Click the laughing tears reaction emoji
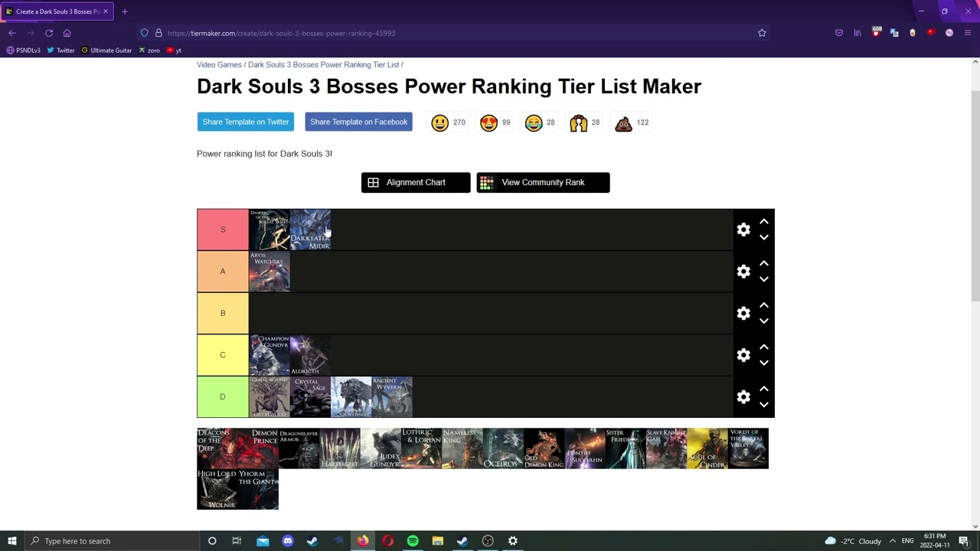Image resolution: width=980 pixels, height=551 pixels. [x=534, y=122]
